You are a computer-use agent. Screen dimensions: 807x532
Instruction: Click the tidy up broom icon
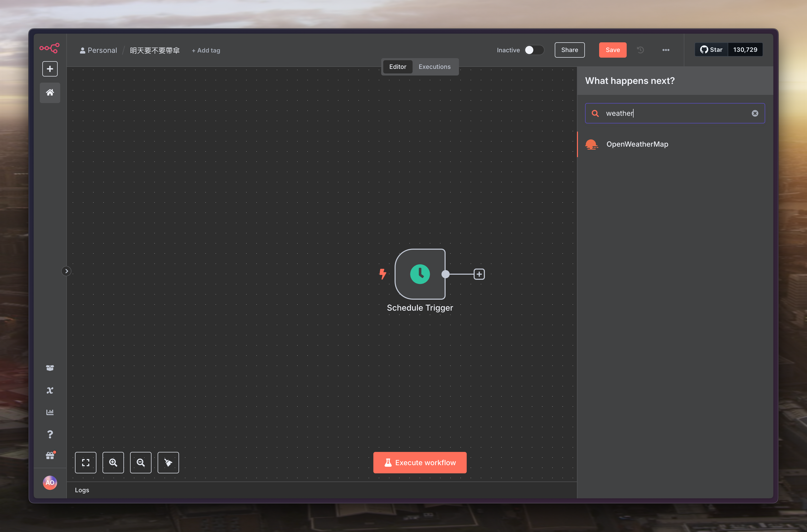[x=168, y=462]
